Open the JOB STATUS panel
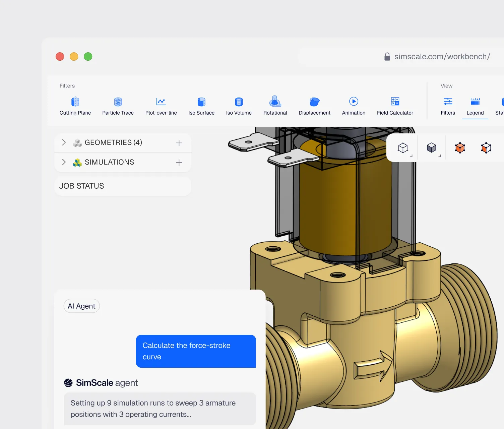The width and height of the screenshot is (504, 429). pos(123,186)
